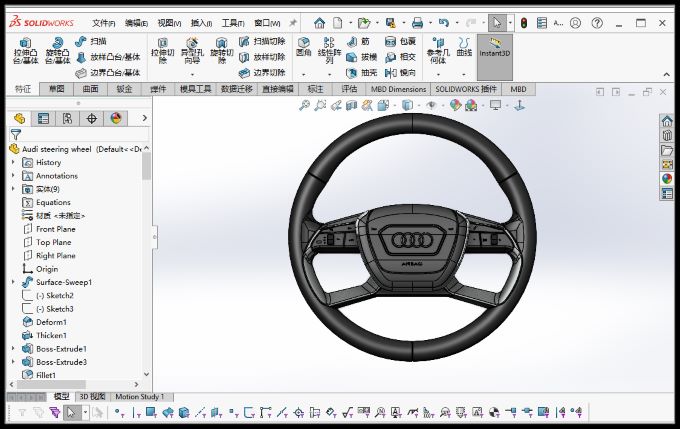Switch to the 评估 (Evaluate) ribbon tab
This screenshot has width=680, height=429.
point(349,89)
